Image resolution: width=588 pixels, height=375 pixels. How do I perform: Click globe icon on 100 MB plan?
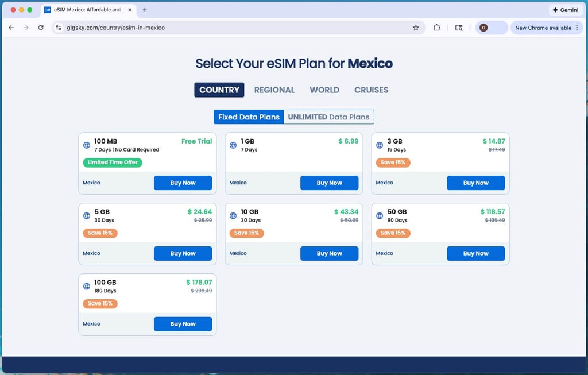point(87,145)
